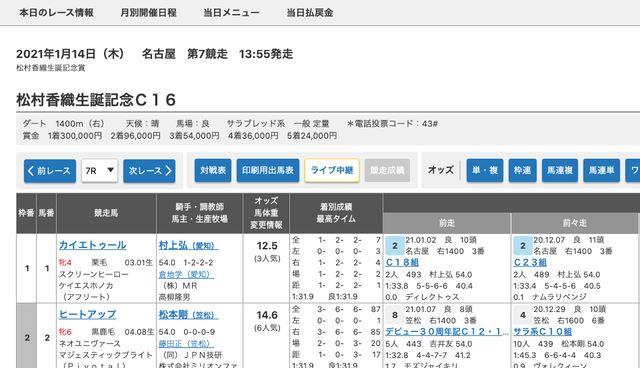Show 馬連単 odds
640x368 pixels.
602,170
